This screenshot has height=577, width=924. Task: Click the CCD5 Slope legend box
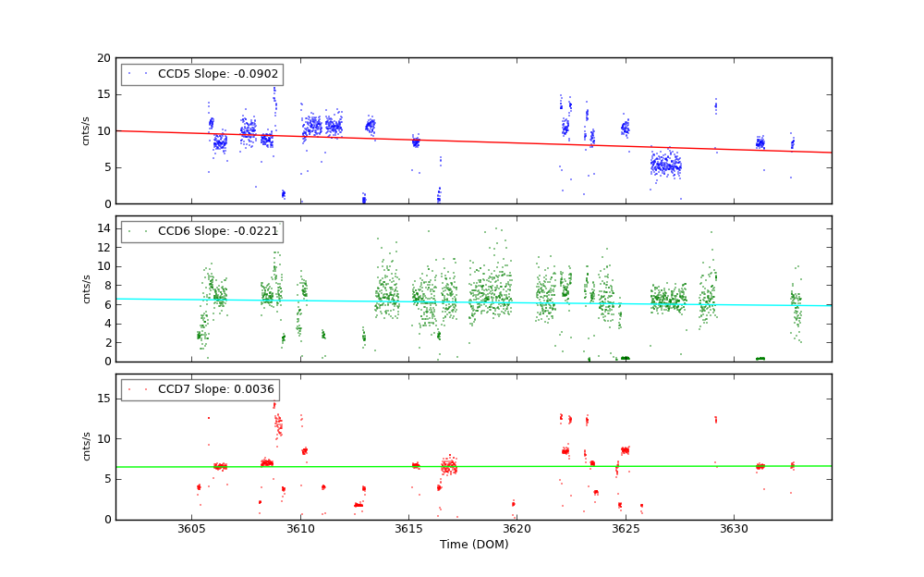point(201,74)
